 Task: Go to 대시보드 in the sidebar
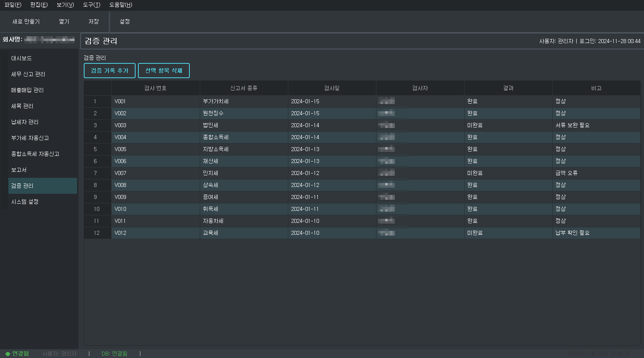click(x=22, y=58)
